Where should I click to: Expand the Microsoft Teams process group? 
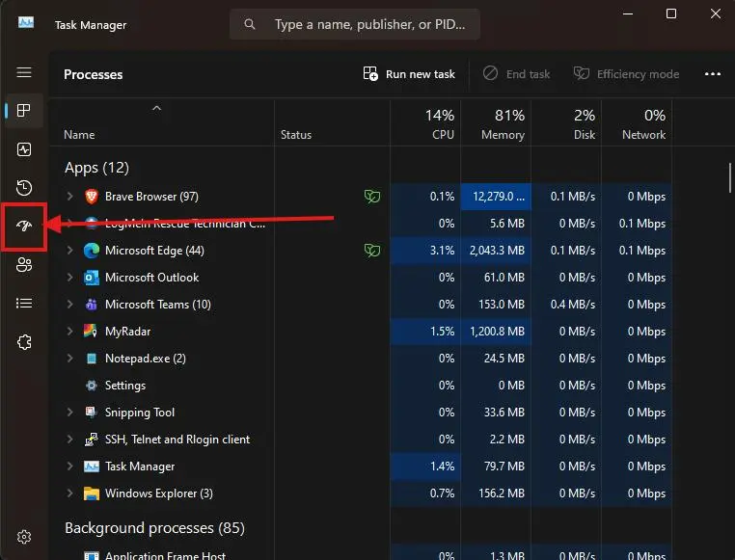pyautogui.click(x=69, y=305)
